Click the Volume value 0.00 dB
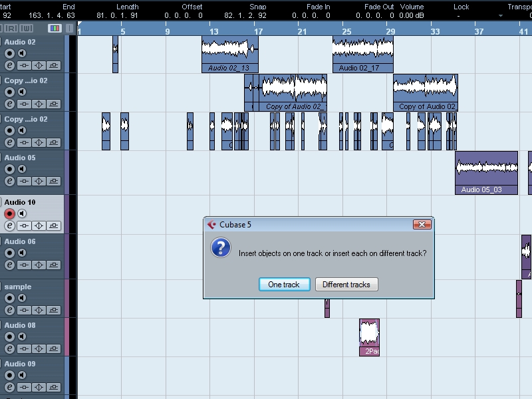Image resolution: width=532 pixels, height=399 pixels. [412, 15]
